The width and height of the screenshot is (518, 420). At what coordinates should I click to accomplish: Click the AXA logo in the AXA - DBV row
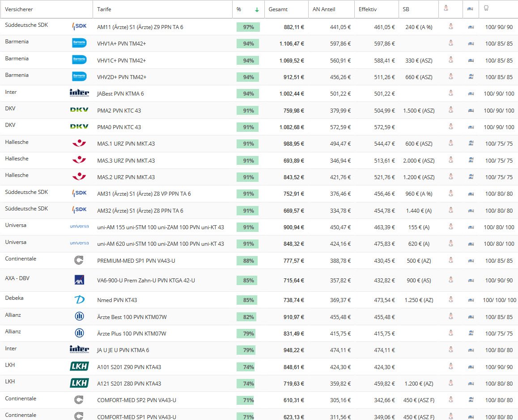tap(79, 280)
